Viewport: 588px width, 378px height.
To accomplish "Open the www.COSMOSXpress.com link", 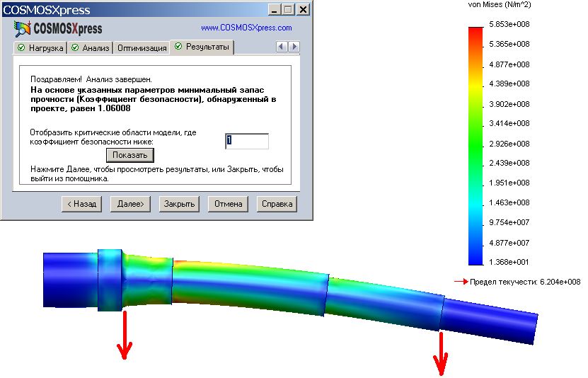I will click(246, 28).
